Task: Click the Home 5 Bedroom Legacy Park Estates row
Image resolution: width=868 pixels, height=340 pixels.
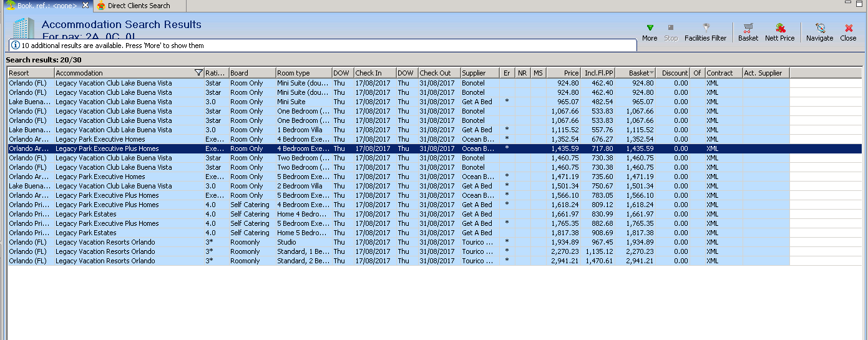Action: coord(434,233)
